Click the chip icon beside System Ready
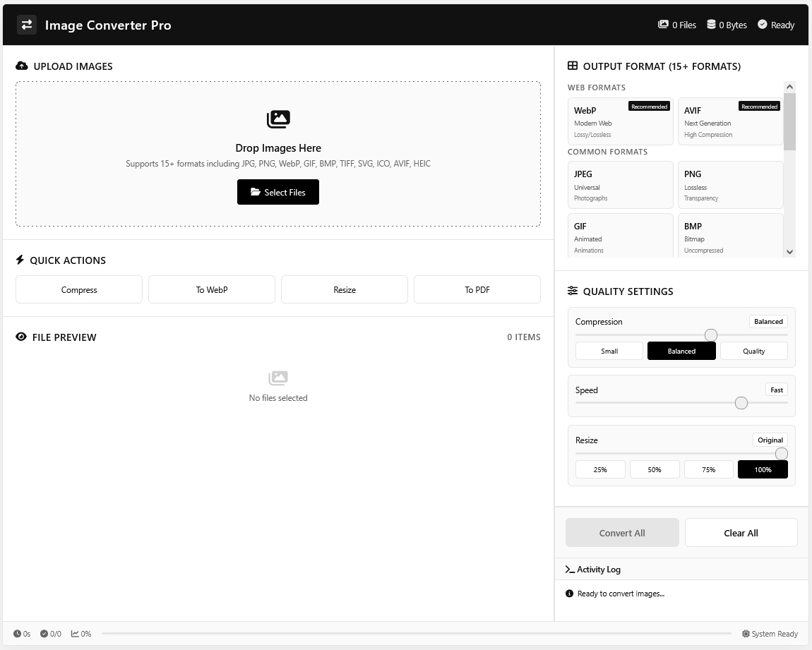 coord(746,634)
